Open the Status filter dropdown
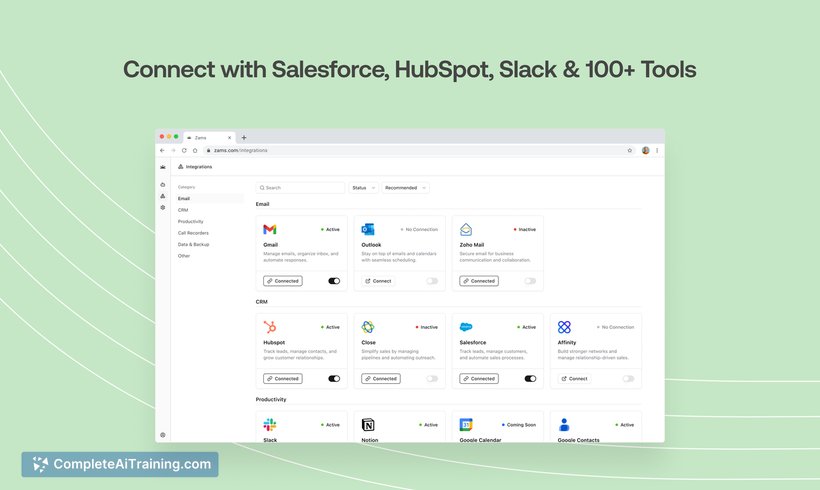The height and width of the screenshot is (490, 820). click(363, 188)
